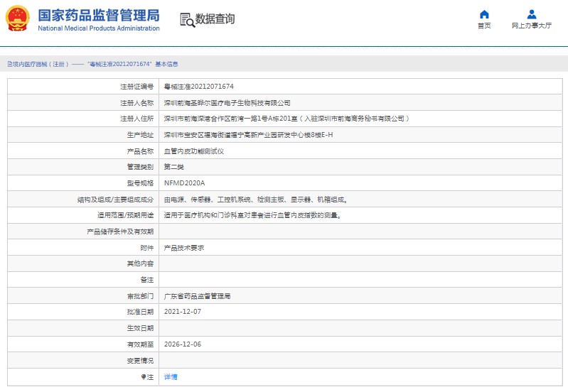Click the 变更情况 row label
This screenshot has width=568, height=392.
140,361
